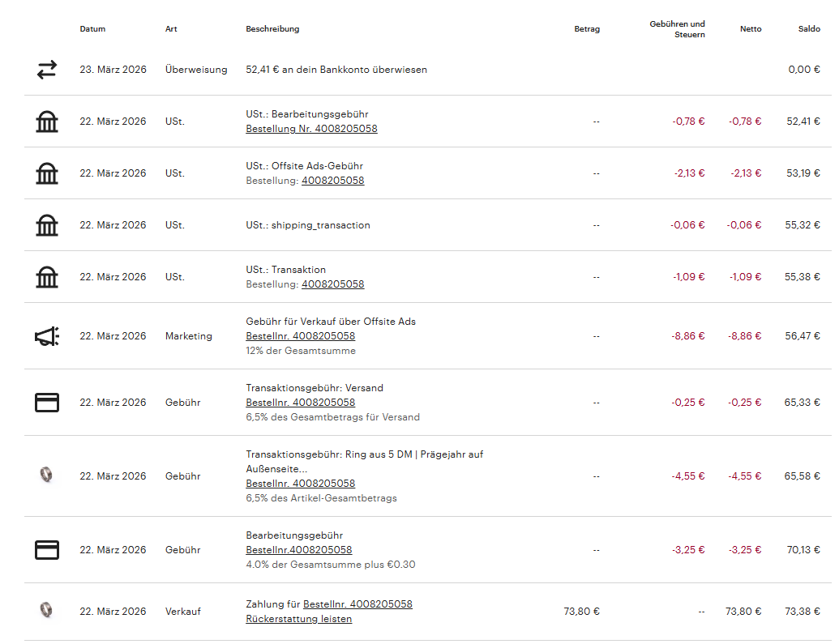Click the bank icon beside USt.: Offsite Ads-Gebühr
The width and height of the screenshot is (839, 644).
pyautogui.click(x=47, y=173)
